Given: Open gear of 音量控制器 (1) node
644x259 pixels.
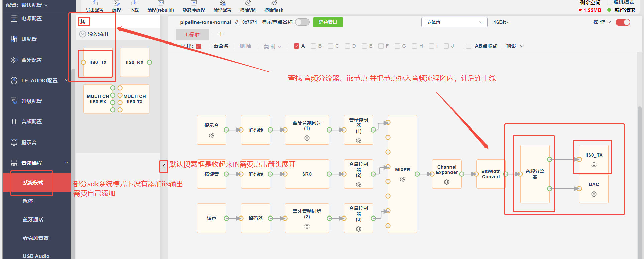Looking at the screenshot, I should (359, 141).
